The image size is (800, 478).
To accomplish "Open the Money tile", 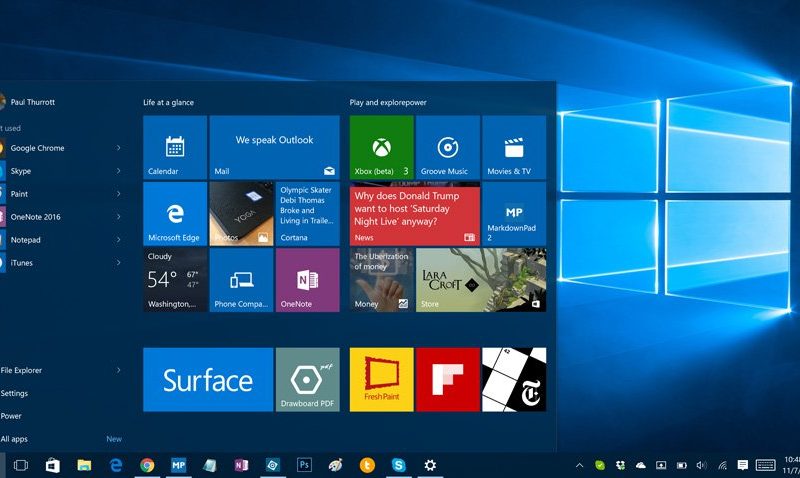I will [x=382, y=280].
